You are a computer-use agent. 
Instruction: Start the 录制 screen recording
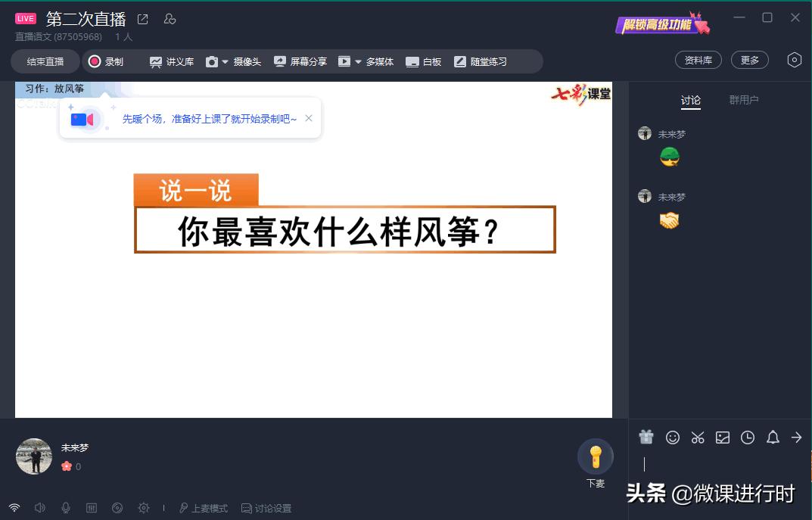(110, 61)
